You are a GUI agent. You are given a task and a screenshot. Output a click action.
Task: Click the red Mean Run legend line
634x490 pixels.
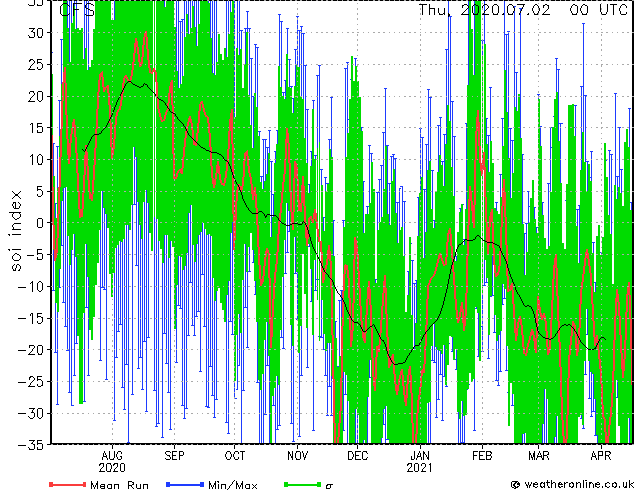tap(68, 484)
